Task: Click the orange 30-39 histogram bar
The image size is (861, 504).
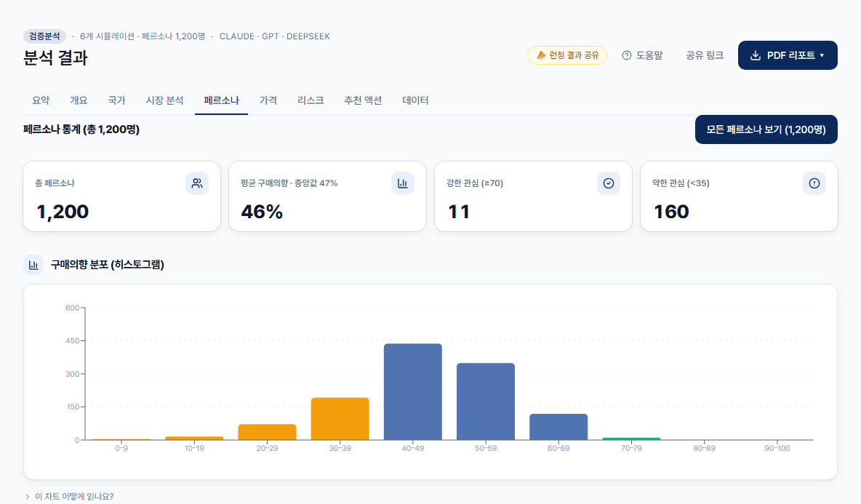Action: point(340,419)
